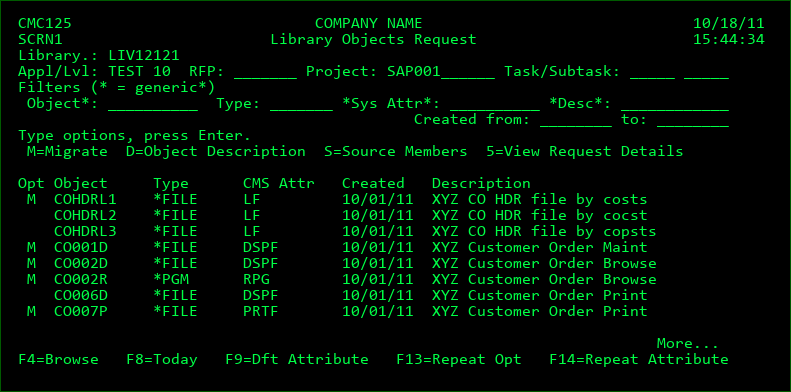The height and width of the screenshot is (392, 791).
Task: Click the PRTF attribute value
Action: pyautogui.click(x=261, y=312)
